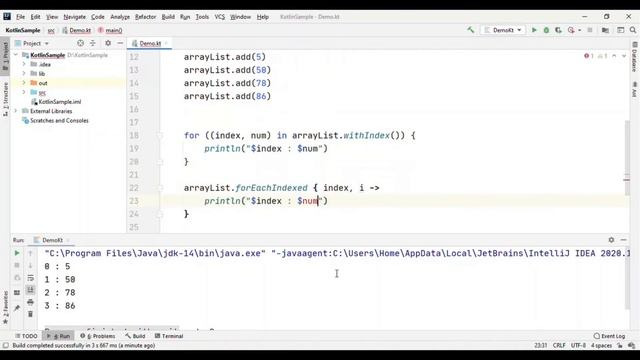
Task: Go to previous highlighted error arrow
Action: click(x=614, y=56)
